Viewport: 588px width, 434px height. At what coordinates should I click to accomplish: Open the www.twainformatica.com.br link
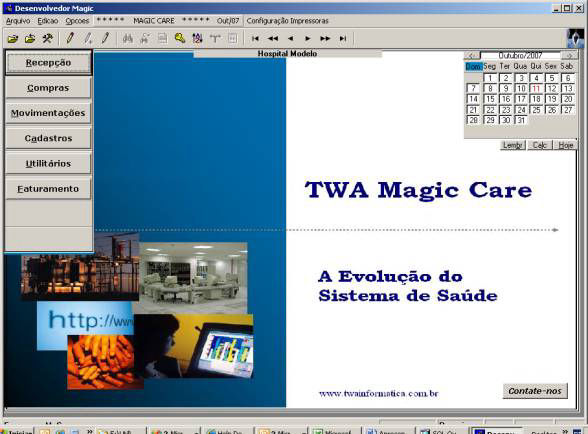tap(378, 393)
